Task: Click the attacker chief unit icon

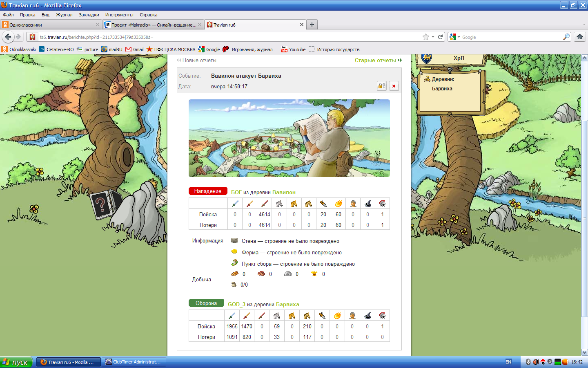Action: pyautogui.click(x=353, y=203)
